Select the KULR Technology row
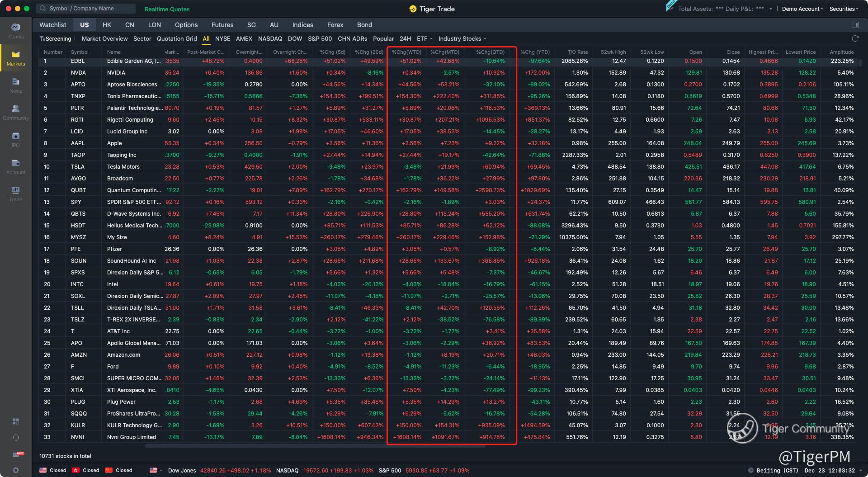The width and height of the screenshot is (868, 477). coord(448,425)
